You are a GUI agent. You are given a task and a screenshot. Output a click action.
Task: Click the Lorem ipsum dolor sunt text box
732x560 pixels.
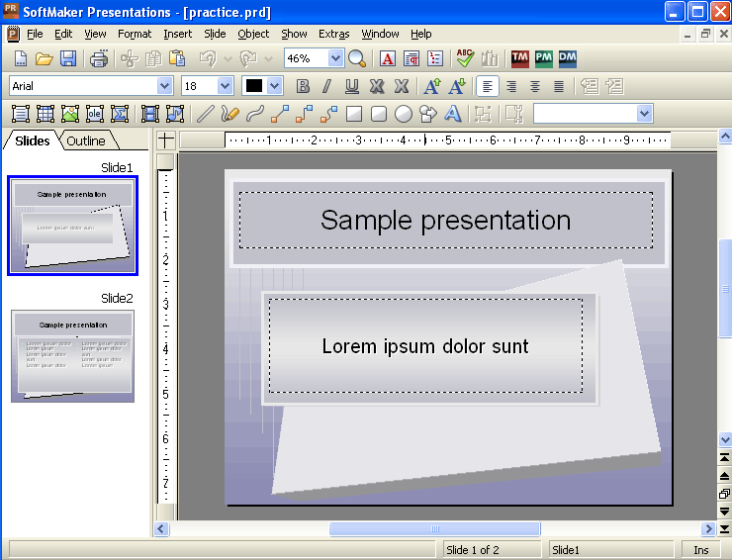pyautogui.click(x=425, y=346)
